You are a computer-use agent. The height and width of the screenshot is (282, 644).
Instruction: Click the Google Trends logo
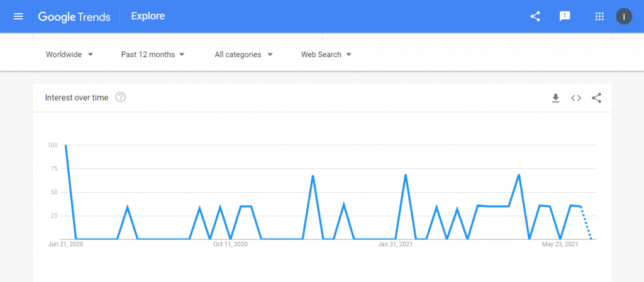tap(74, 17)
